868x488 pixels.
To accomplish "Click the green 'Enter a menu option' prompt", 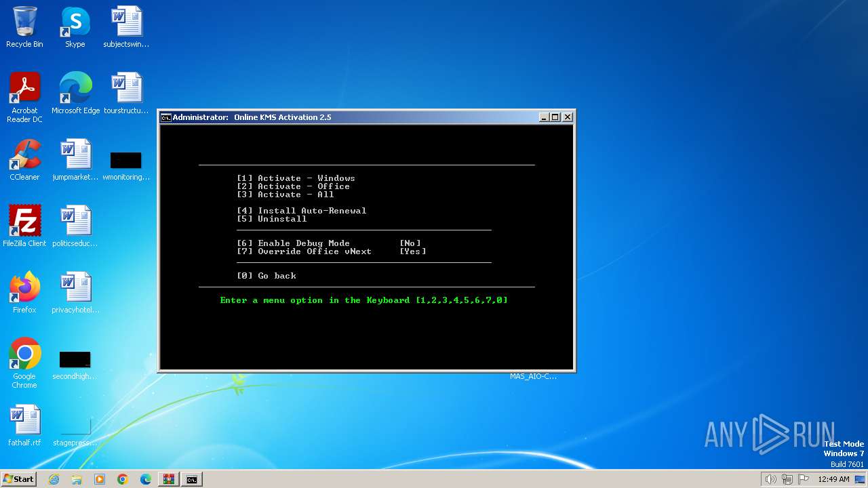I will [364, 300].
